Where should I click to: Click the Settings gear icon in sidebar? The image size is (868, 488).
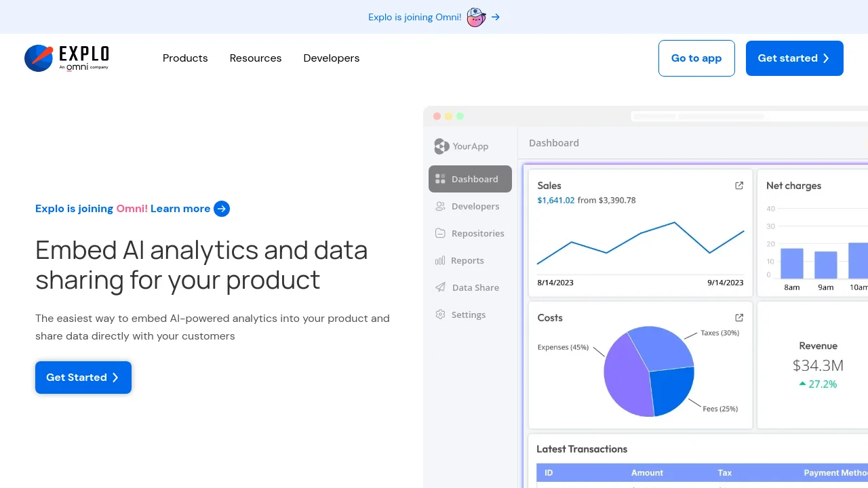(440, 314)
